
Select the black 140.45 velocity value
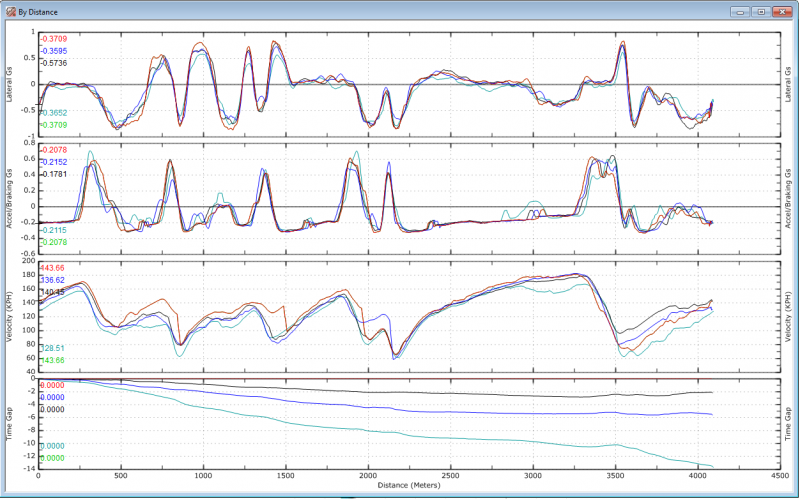53,292
